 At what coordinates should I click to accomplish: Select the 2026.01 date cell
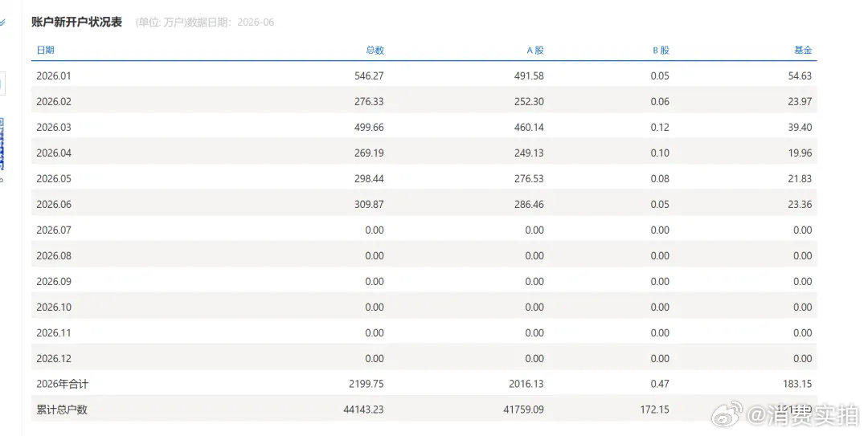point(54,75)
